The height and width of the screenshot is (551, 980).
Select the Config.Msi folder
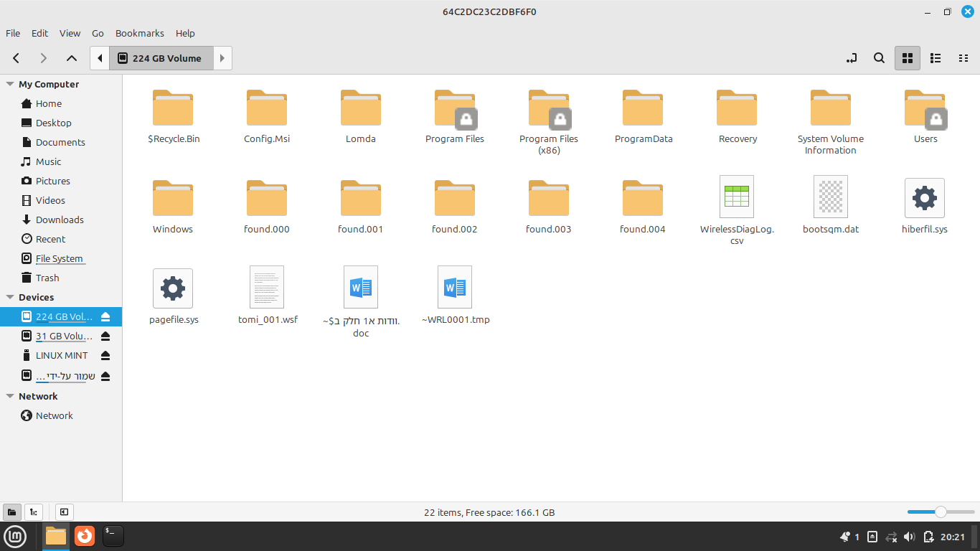(267, 116)
